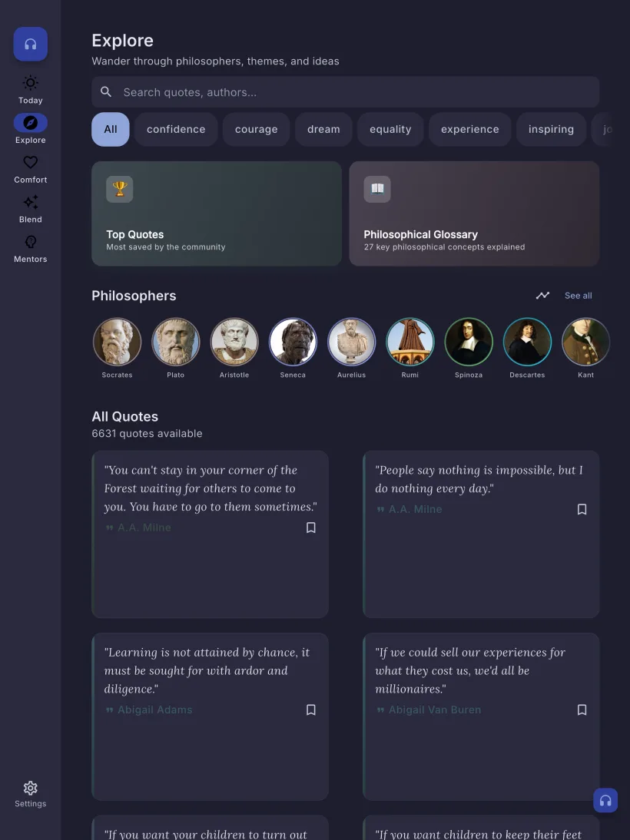The height and width of the screenshot is (840, 630).
Task: Click the trending line icon near See all
Action: pos(542,295)
